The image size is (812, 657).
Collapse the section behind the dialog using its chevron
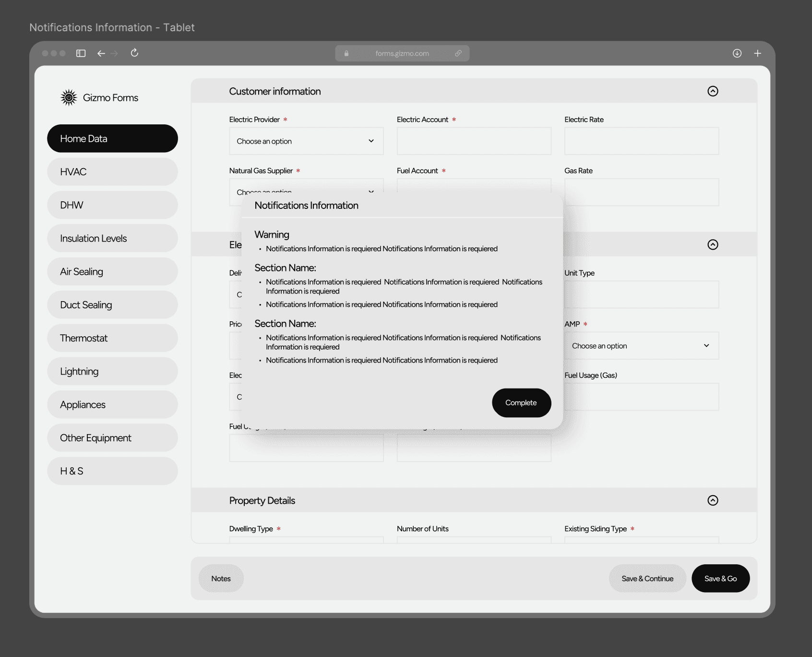coord(713,244)
